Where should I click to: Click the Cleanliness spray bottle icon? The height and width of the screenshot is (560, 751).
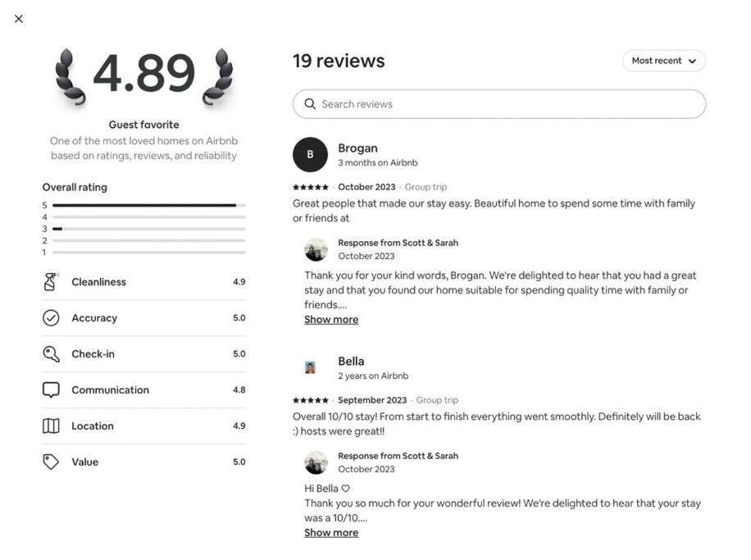(51, 282)
